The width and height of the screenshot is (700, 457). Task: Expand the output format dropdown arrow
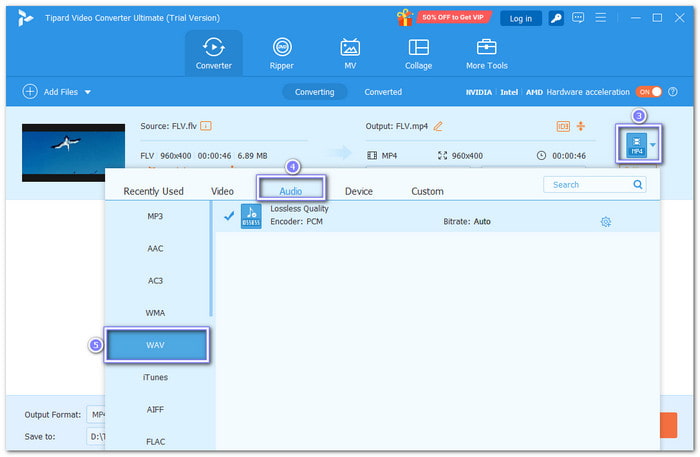pos(653,145)
